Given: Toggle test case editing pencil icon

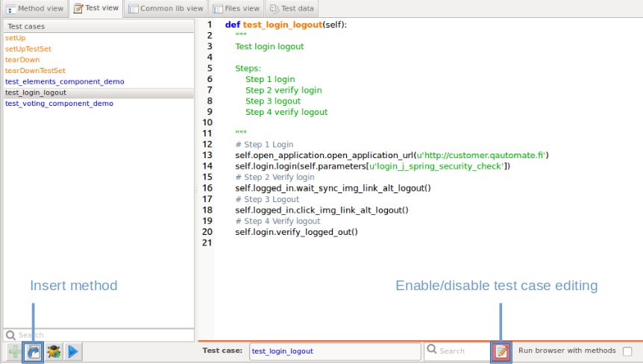Looking at the screenshot, I should point(501,352).
